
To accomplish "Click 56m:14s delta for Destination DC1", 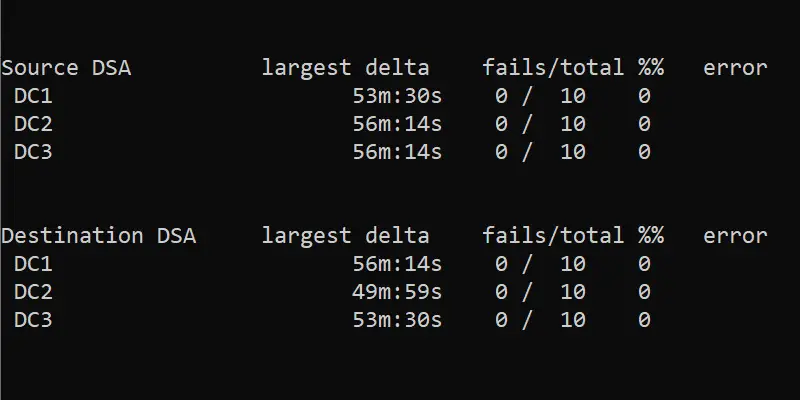I will tap(397, 264).
